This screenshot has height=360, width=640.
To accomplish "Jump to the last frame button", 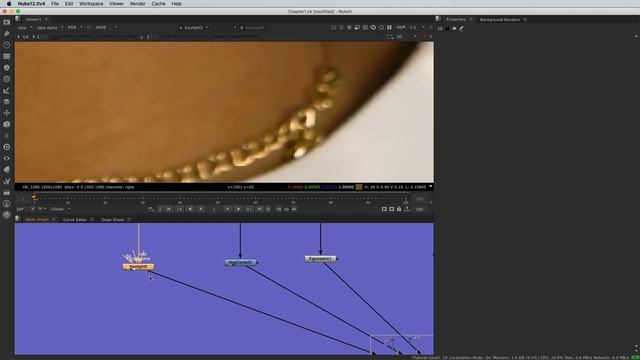I will click(260, 209).
